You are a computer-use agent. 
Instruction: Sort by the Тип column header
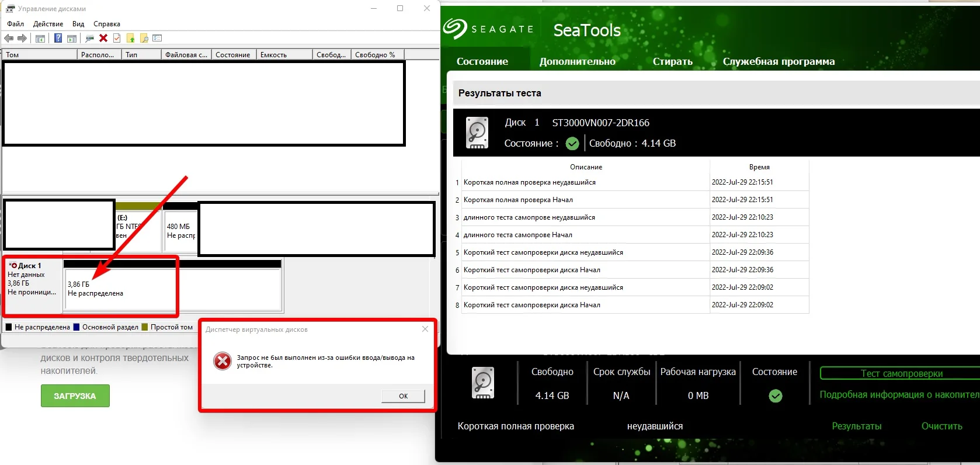click(141, 55)
